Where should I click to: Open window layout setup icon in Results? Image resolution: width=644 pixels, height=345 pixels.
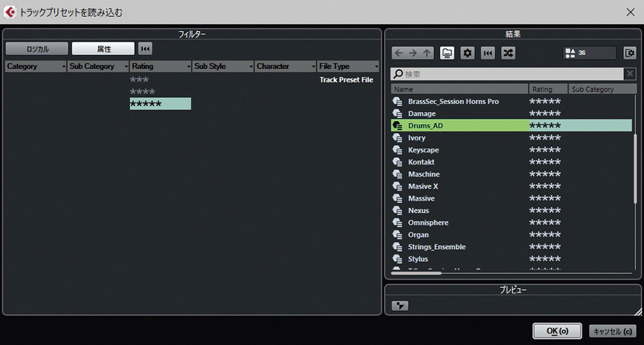pos(630,53)
